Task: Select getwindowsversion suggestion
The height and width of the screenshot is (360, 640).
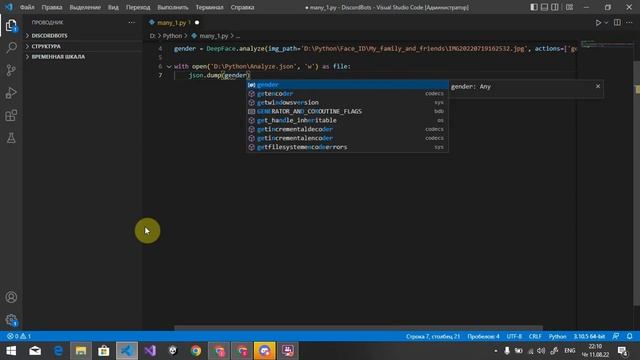Action: point(347,103)
